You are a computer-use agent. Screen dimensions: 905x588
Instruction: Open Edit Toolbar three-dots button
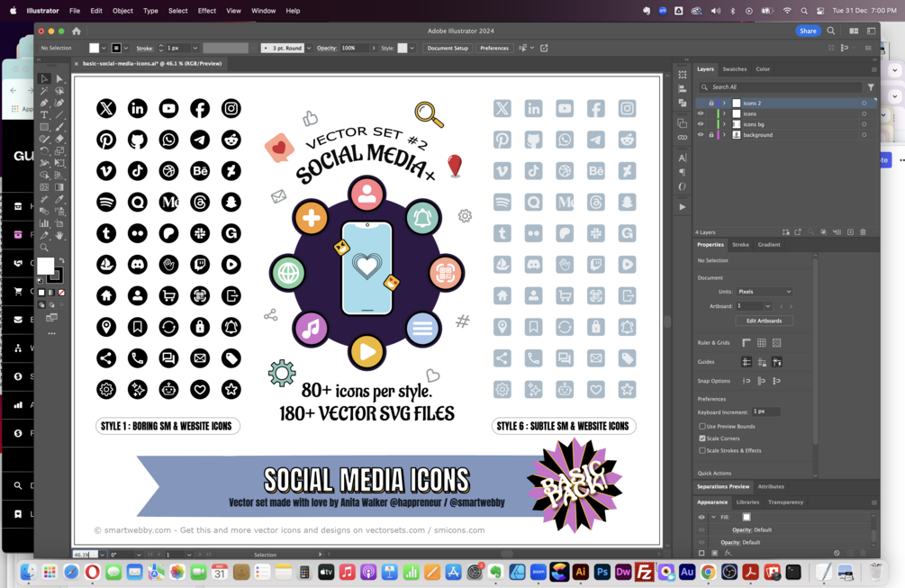click(x=52, y=333)
